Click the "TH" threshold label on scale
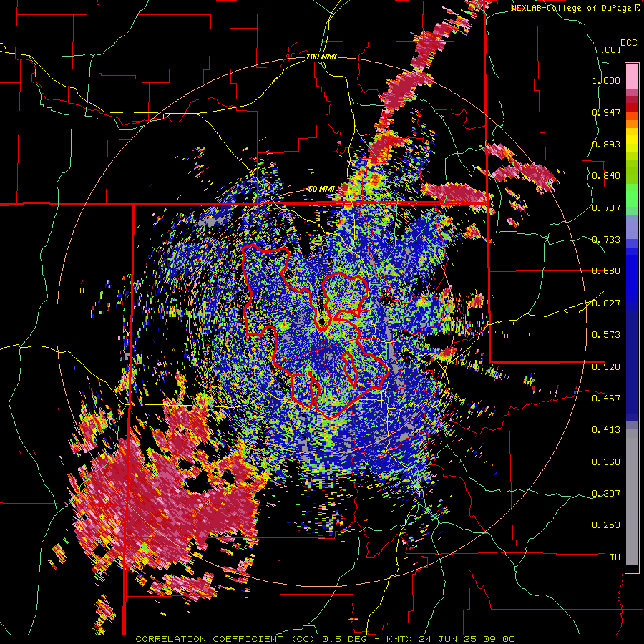 (x=615, y=557)
